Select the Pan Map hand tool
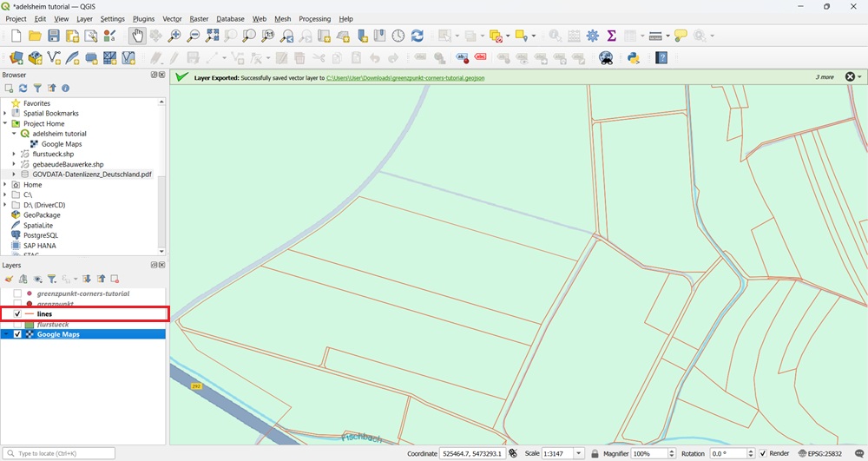This screenshot has width=868, height=461. (x=137, y=36)
